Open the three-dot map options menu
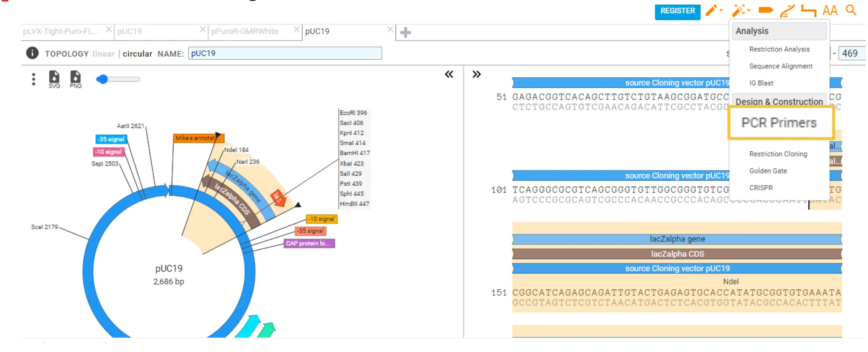The height and width of the screenshot is (352, 868). [x=34, y=79]
